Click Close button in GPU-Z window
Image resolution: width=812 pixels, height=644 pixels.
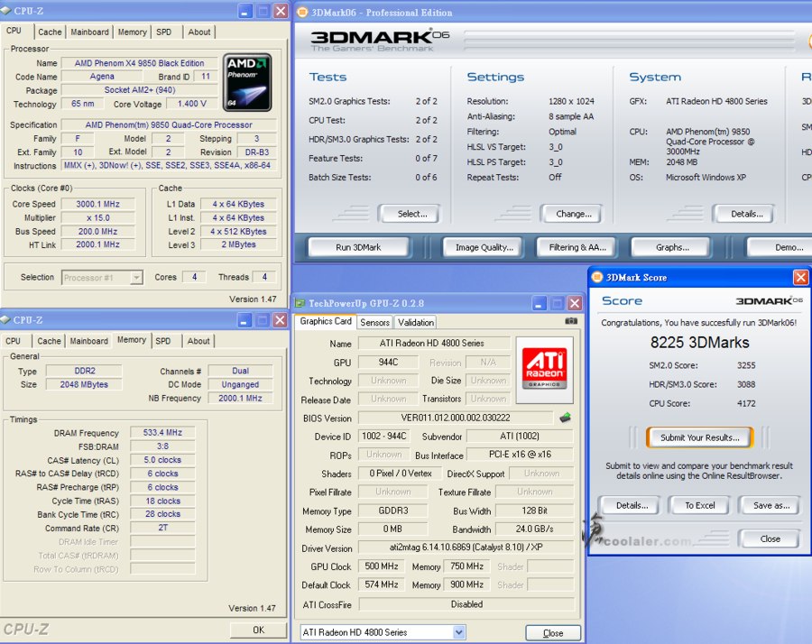pos(553,632)
